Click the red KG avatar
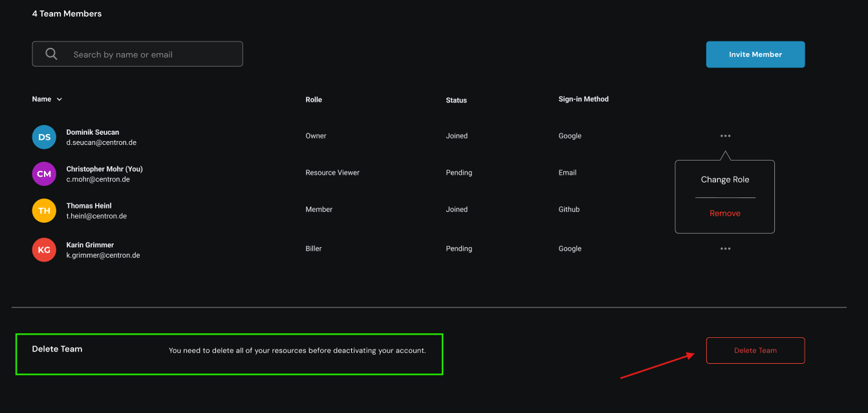This screenshot has width=868, height=413. point(44,250)
